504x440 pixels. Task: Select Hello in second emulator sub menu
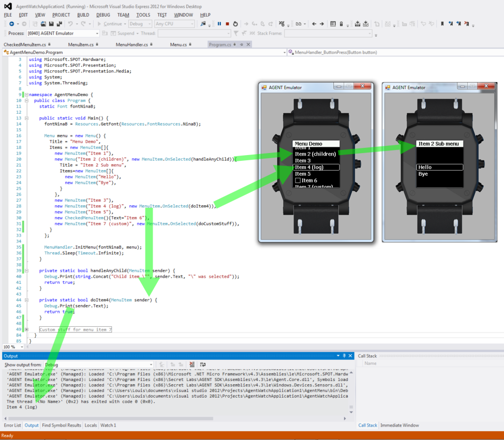[440, 167]
